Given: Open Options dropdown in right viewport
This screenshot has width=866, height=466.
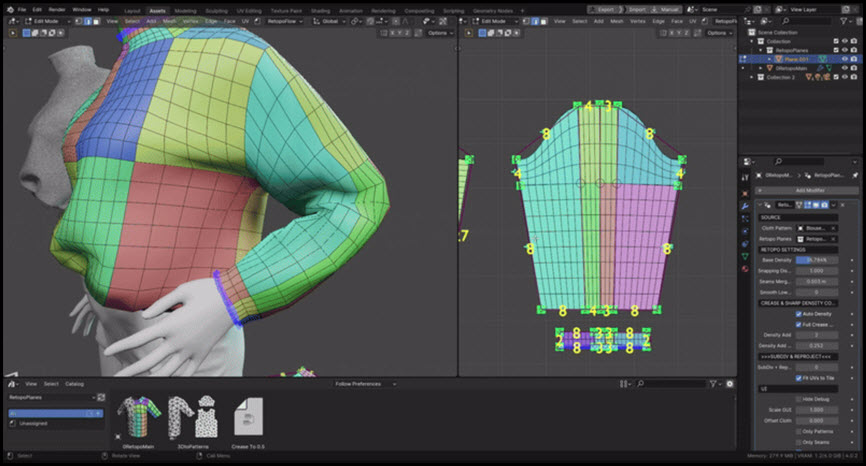Looking at the screenshot, I should [x=719, y=33].
